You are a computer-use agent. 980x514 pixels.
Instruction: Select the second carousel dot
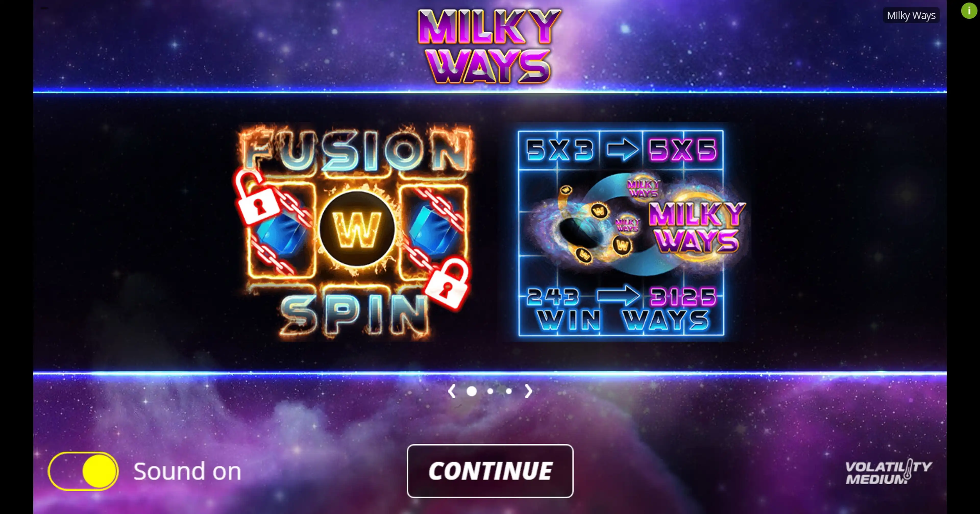[490, 391]
